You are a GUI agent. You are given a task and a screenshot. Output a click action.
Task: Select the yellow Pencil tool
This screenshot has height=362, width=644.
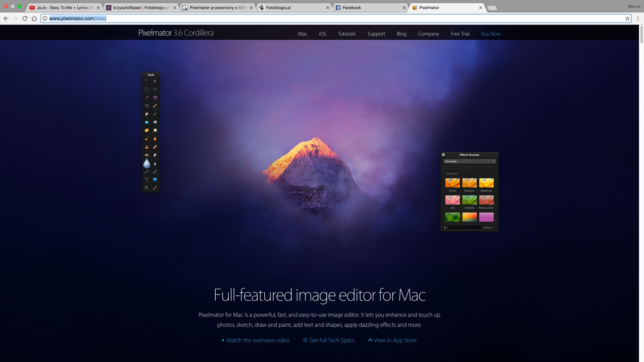[155, 106]
